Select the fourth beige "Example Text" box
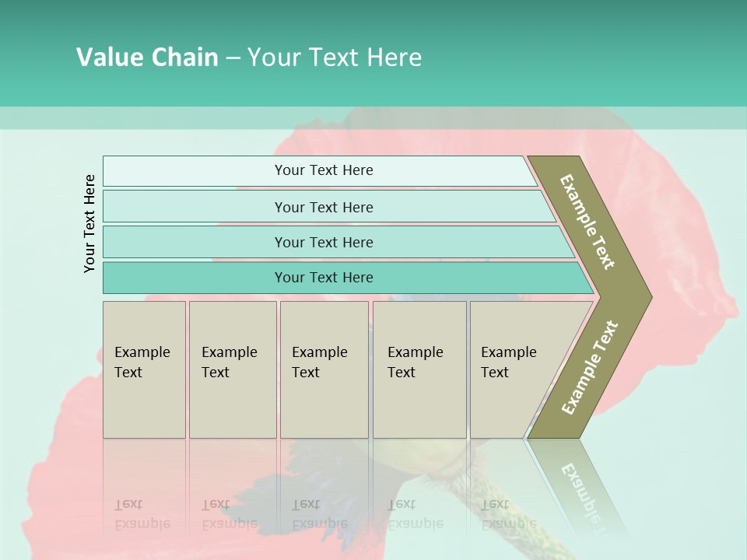This screenshot has width=747, height=560. coord(419,369)
